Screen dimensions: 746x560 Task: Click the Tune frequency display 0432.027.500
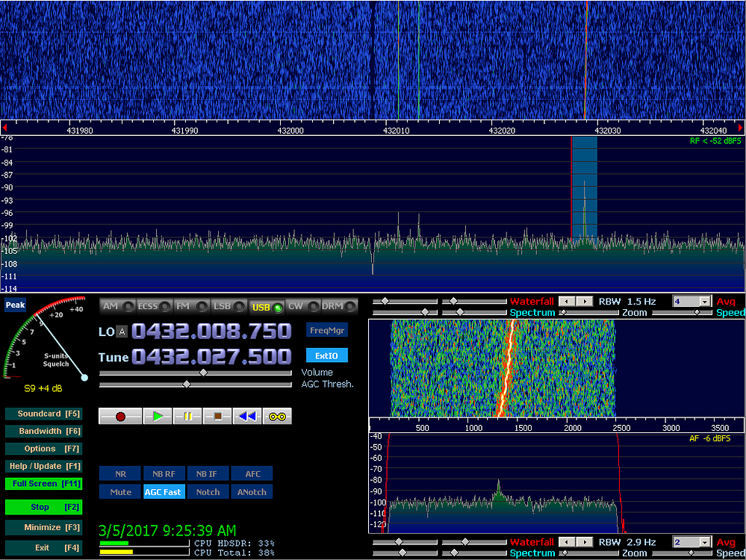pos(211,356)
